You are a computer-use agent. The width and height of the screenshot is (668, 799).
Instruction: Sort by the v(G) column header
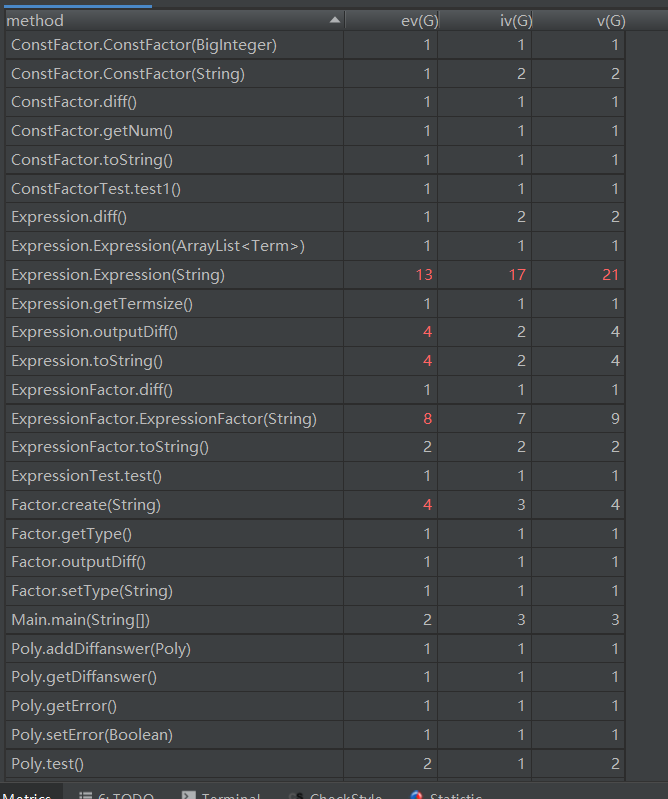tap(609, 21)
